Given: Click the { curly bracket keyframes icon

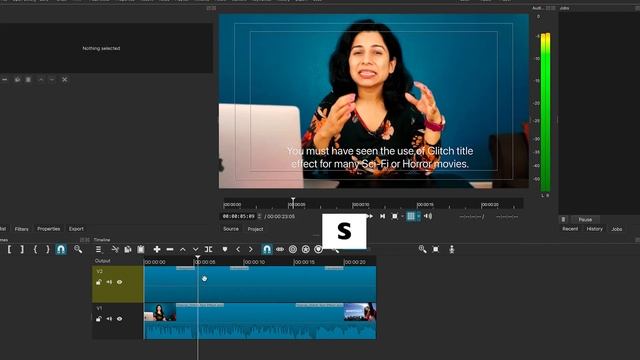Looking at the screenshot, I should tap(35, 249).
